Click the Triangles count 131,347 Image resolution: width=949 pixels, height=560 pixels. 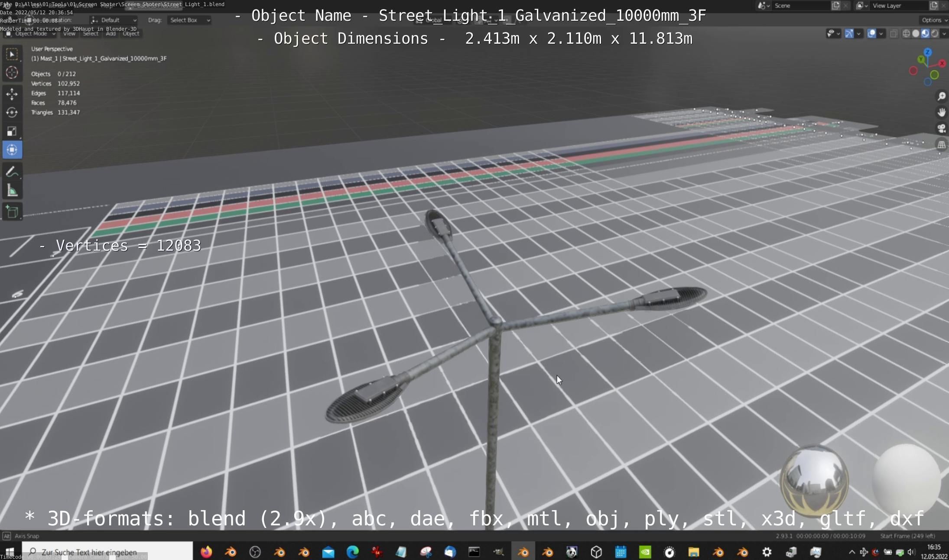68,112
